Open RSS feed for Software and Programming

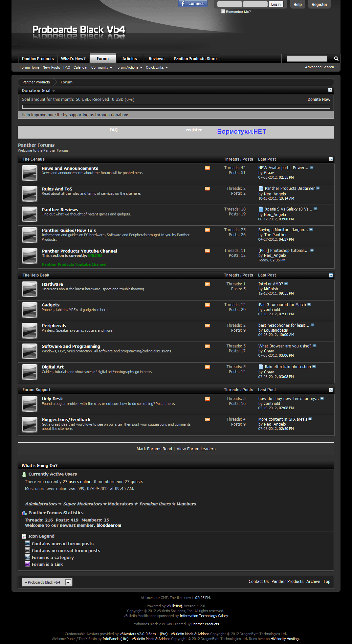pyautogui.click(x=208, y=346)
